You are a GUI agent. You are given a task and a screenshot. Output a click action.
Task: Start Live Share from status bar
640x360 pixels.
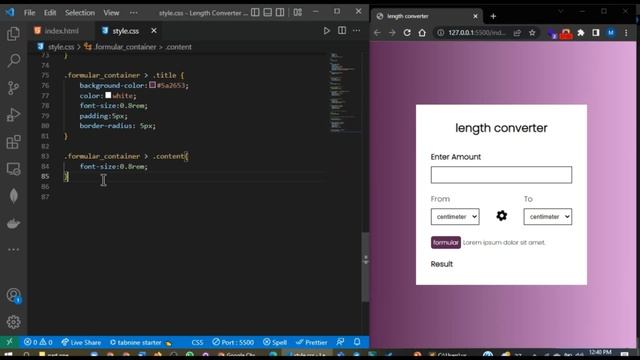coord(81,342)
